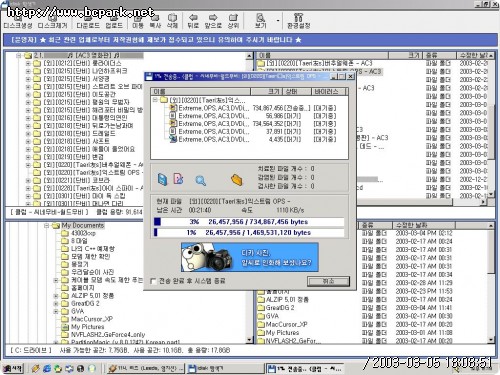Click 바이러스 column header in transfer dialog
This screenshot has width=500, height=375.
click(328, 91)
